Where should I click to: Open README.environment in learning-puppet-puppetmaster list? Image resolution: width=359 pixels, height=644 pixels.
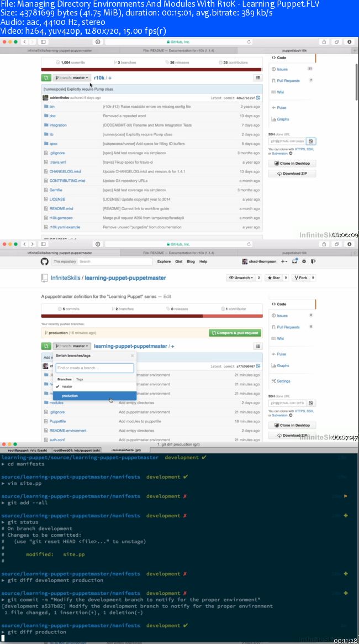coord(68,431)
